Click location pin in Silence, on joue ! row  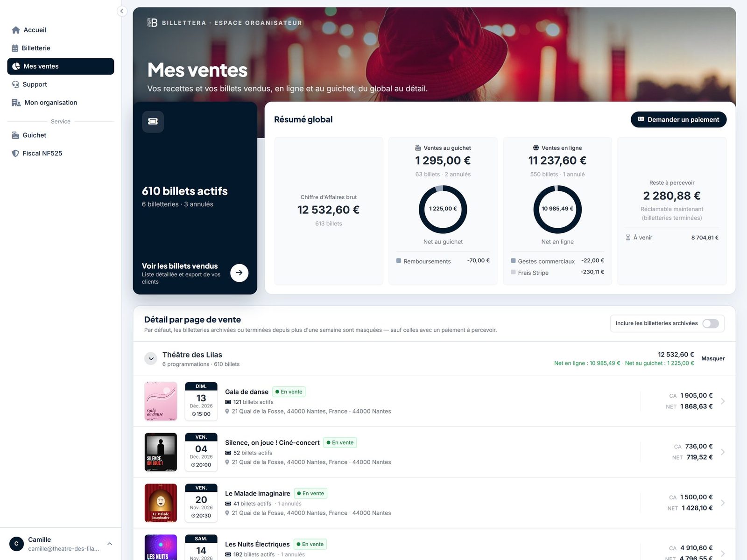click(227, 462)
